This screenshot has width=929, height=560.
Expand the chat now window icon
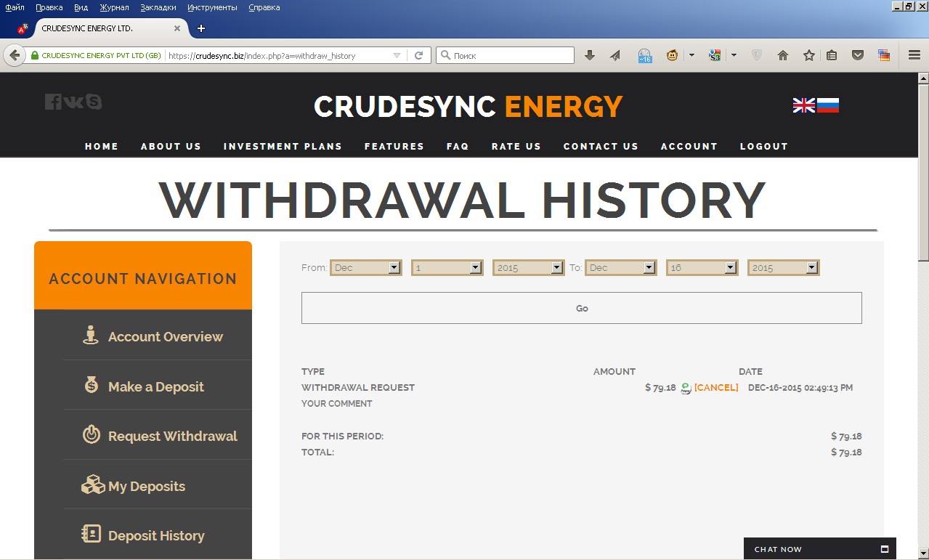[884, 549]
